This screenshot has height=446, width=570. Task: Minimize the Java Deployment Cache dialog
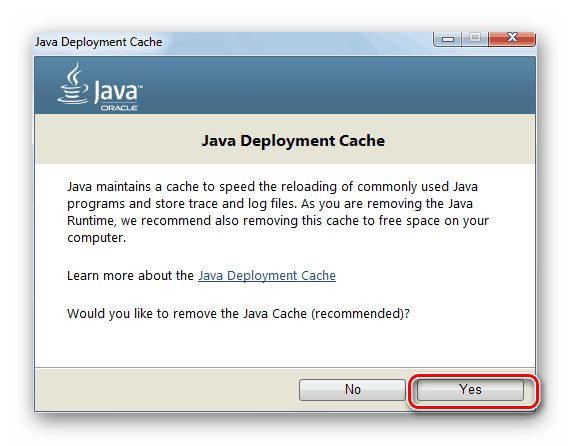tap(448, 38)
